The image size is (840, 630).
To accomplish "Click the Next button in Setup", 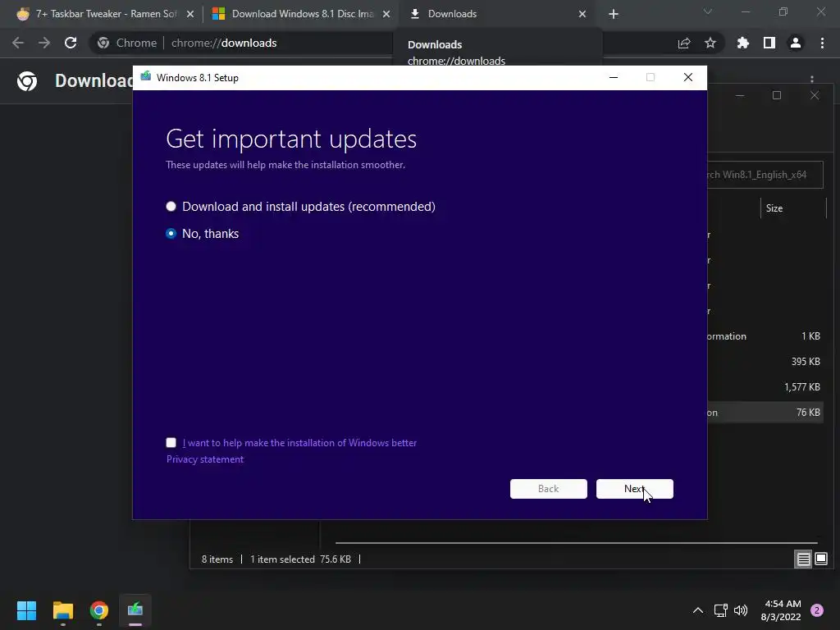I will [x=635, y=489].
